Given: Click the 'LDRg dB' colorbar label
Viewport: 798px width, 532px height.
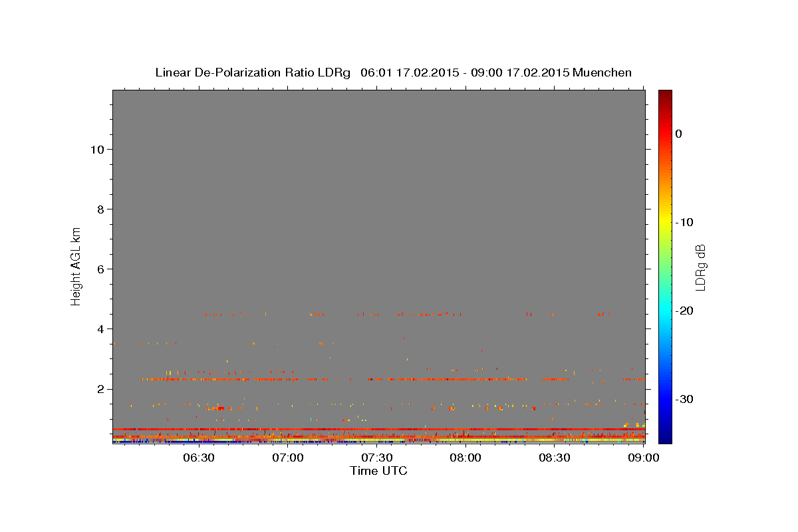Looking at the screenshot, I should click(700, 267).
